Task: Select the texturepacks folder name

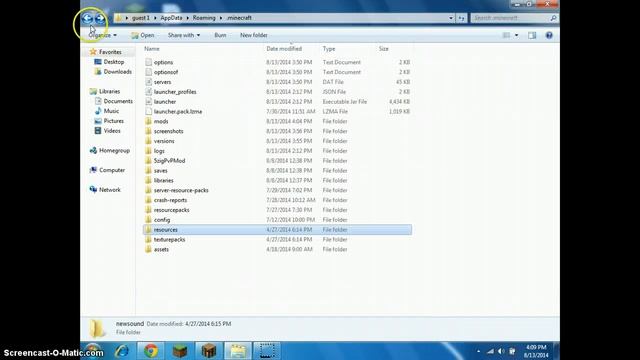Action: (x=169, y=239)
